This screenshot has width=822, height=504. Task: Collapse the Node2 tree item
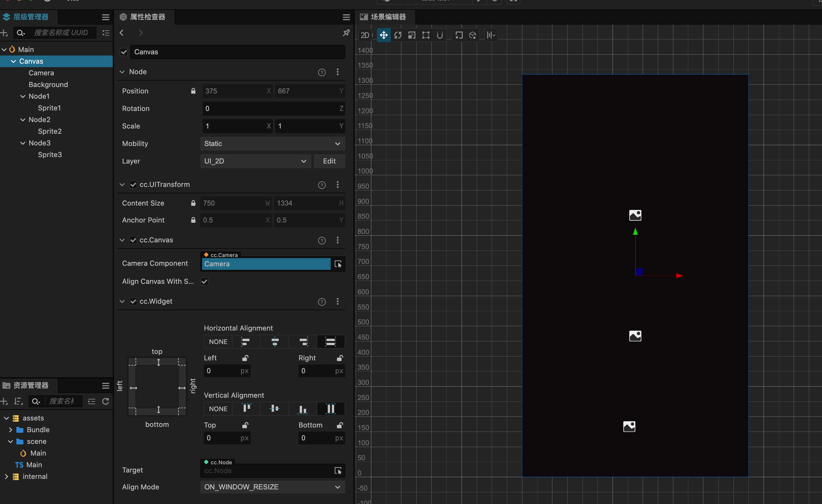click(23, 120)
